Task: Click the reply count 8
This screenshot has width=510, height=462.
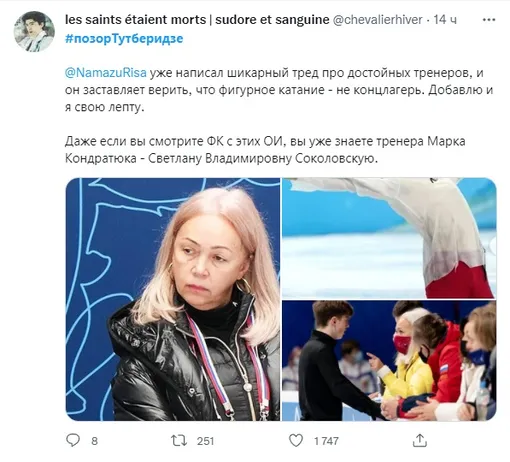Action: [94, 441]
